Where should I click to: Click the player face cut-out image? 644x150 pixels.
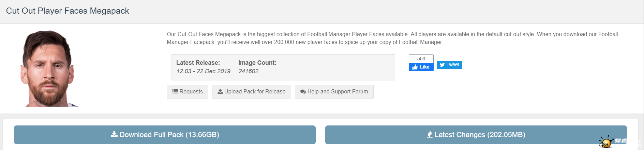point(48,69)
